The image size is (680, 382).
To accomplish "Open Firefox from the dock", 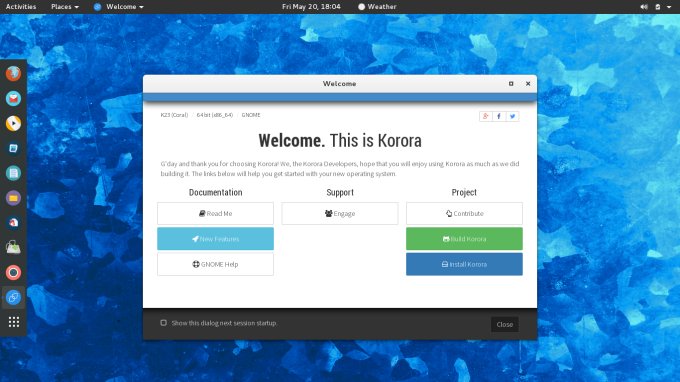I will click(x=13, y=73).
